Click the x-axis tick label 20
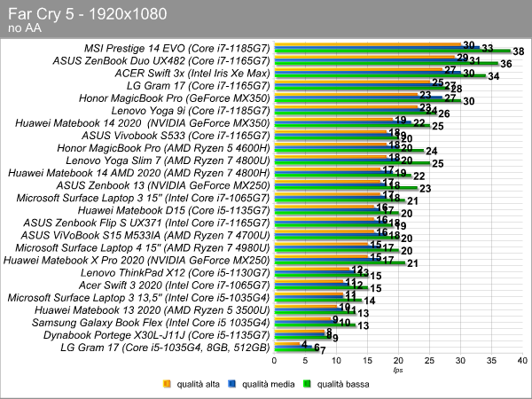The image size is (532, 399). tap(398, 361)
